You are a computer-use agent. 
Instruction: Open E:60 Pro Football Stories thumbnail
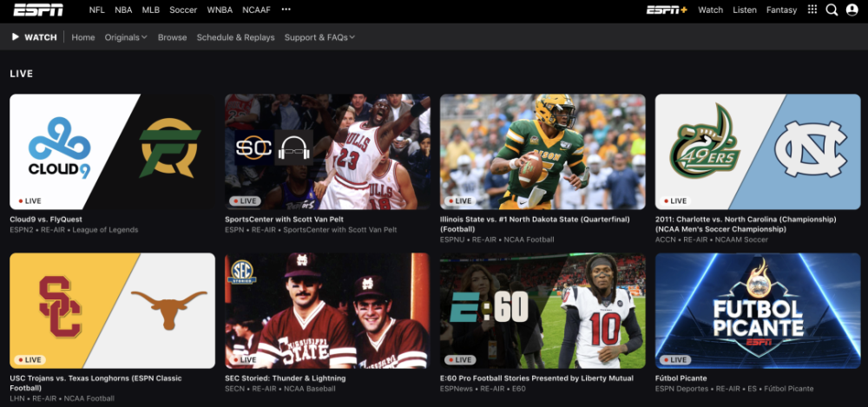tap(542, 311)
